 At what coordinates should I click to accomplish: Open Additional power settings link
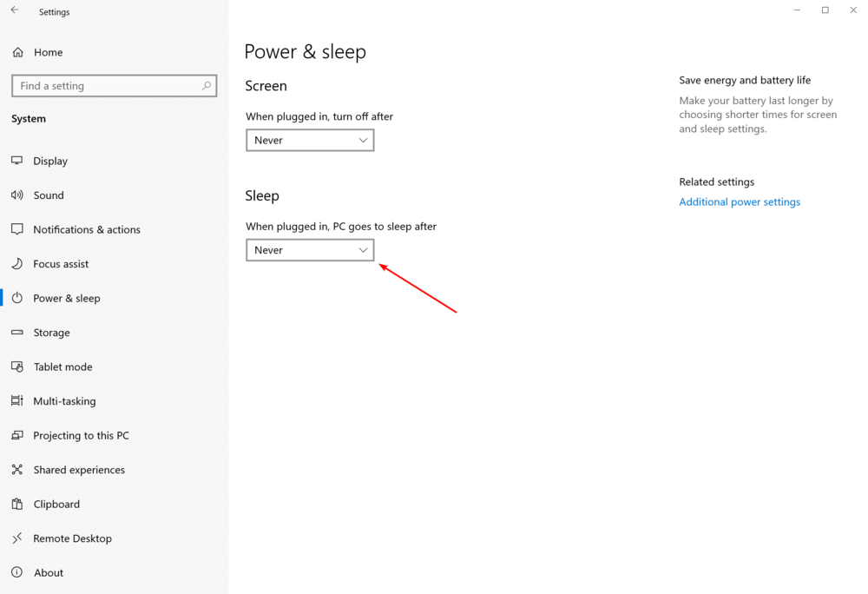pos(740,201)
